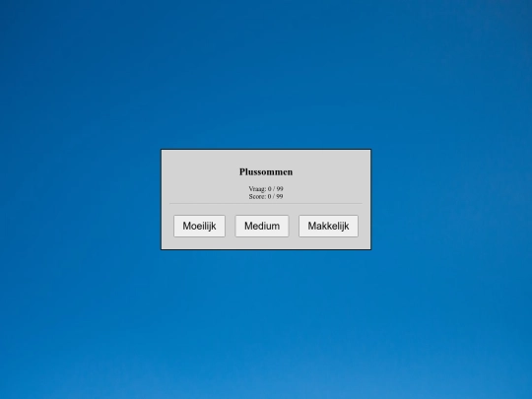The height and width of the screenshot is (399, 532).
Task: Select the Medium difficulty button
Action: coord(262,226)
